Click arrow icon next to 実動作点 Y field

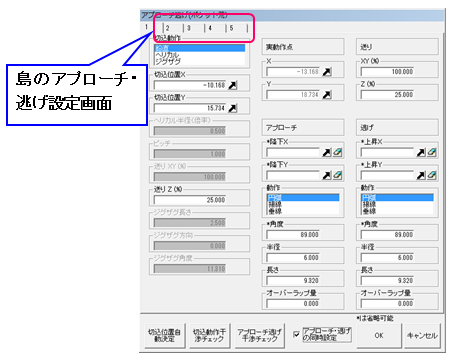click(327, 94)
